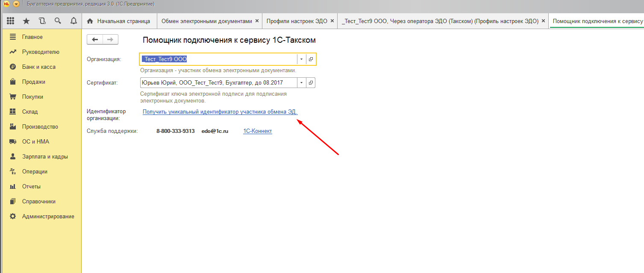
Task: Navigate back with left arrow button
Action: click(95, 40)
